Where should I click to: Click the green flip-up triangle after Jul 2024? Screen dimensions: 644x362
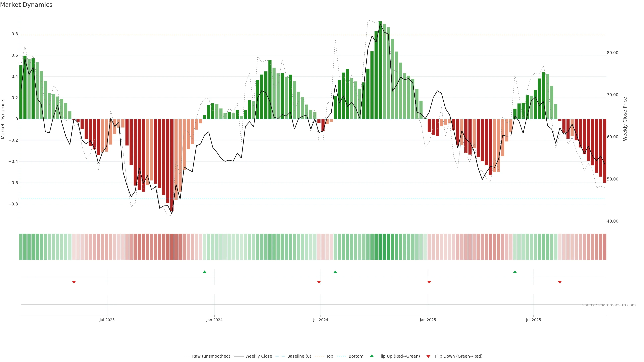pos(335,272)
